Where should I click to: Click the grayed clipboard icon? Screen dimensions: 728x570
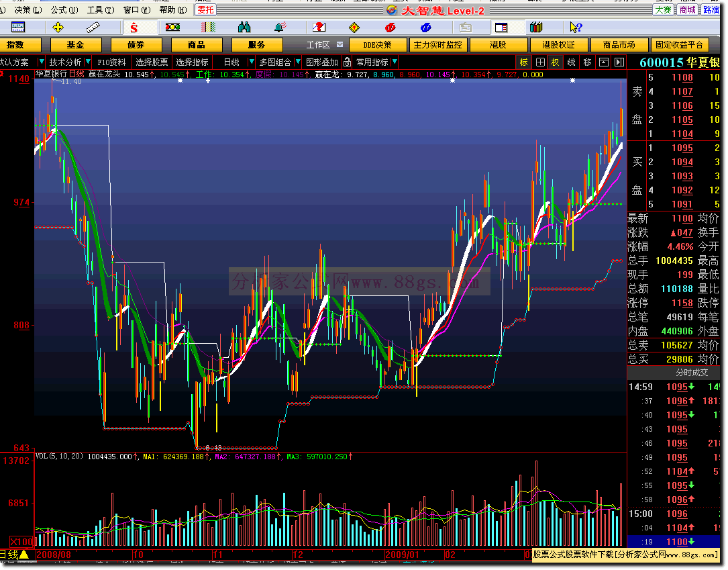466,28
